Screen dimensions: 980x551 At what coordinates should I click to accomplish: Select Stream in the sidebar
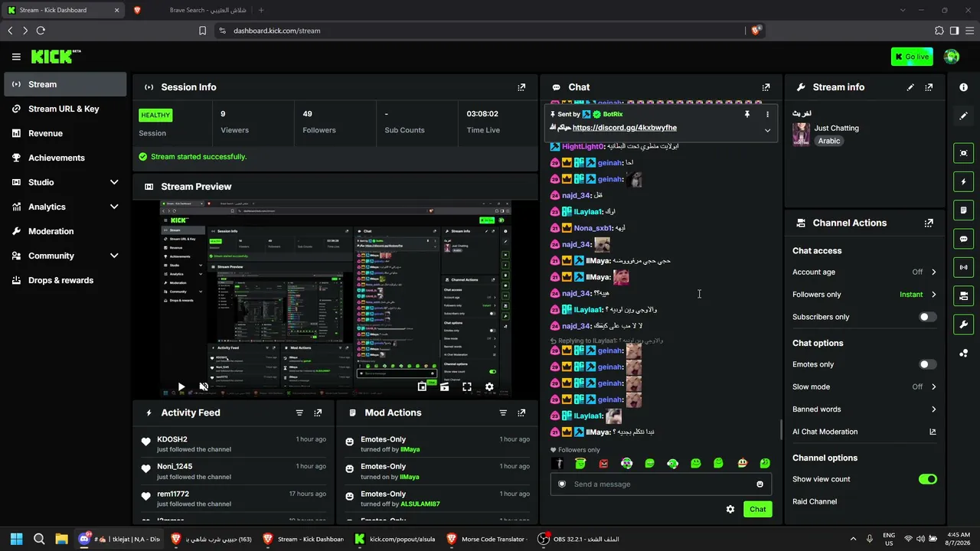[65, 84]
